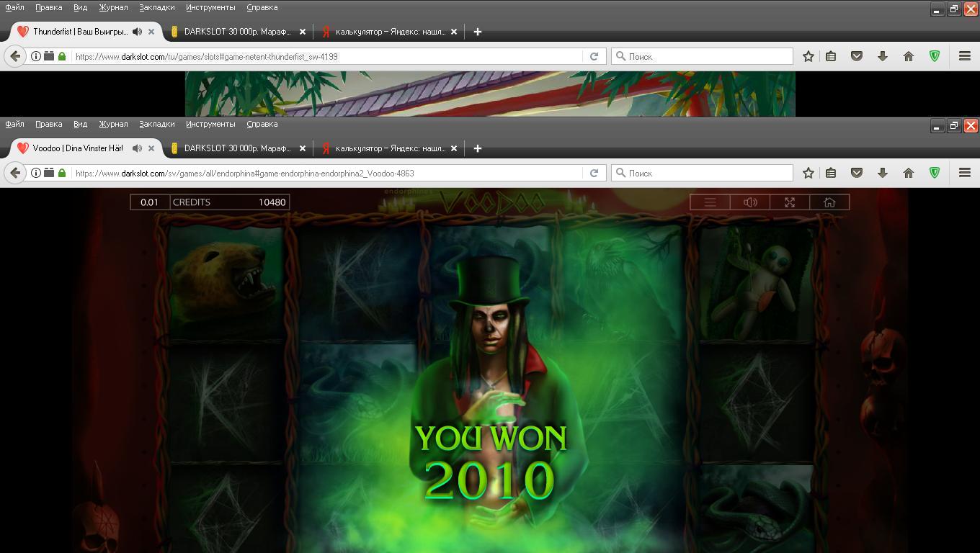
Task: Switch the Voodoo game to fullscreen
Action: pos(790,202)
